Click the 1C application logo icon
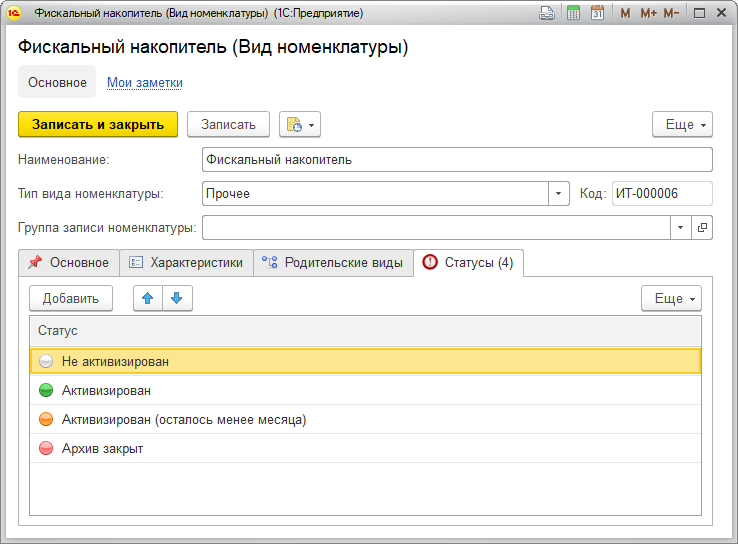 (x=14, y=13)
